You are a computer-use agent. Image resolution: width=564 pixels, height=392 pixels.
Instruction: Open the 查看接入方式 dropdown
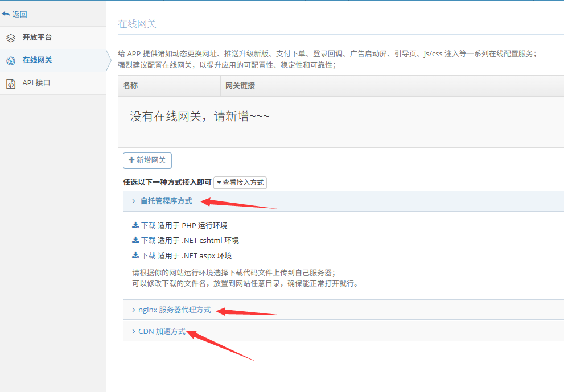[x=240, y=183]
